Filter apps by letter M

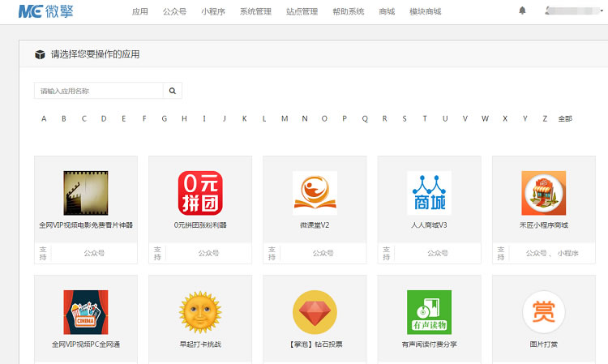click(285, 118)
